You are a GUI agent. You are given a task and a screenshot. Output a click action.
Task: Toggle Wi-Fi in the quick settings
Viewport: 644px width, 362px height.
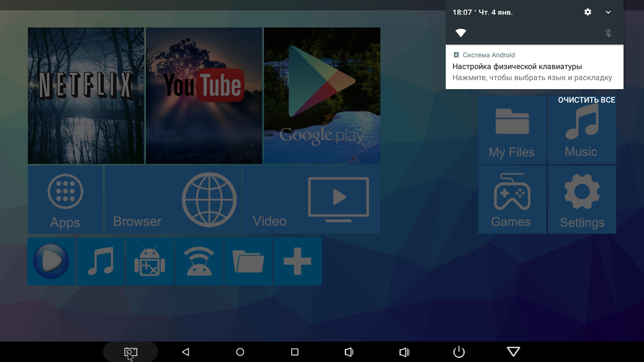tap(461, 33)
